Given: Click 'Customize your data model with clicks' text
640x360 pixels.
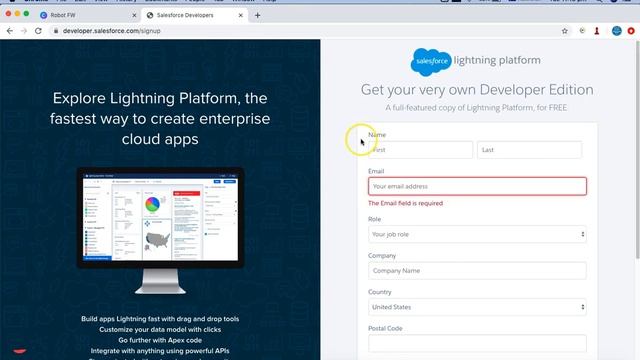Looking at the screenshot, I should (x=160, y=329).
